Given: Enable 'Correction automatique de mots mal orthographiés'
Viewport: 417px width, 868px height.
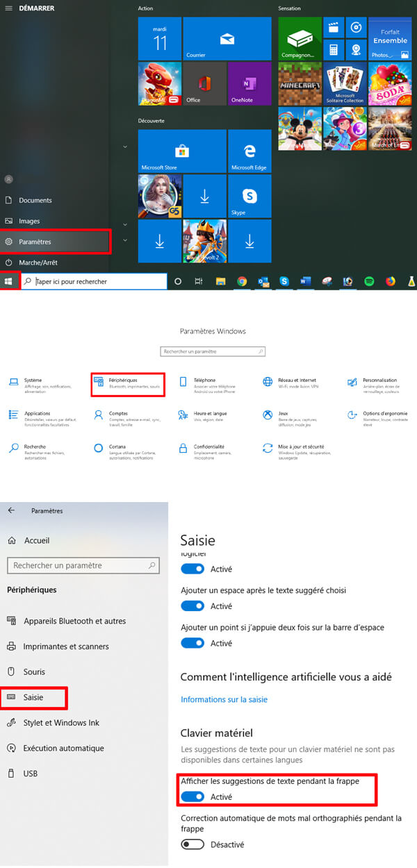Looking at the screenshot, I should [193, 844].
